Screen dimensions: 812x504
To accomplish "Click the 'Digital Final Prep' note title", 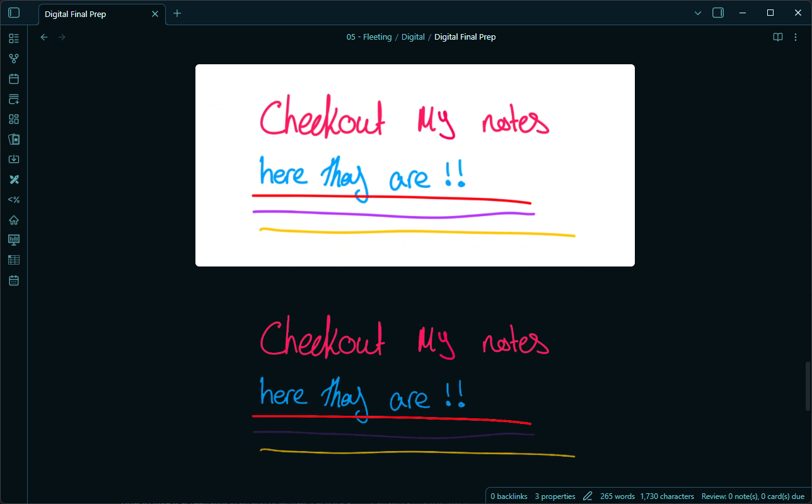I will coord(465,37).
